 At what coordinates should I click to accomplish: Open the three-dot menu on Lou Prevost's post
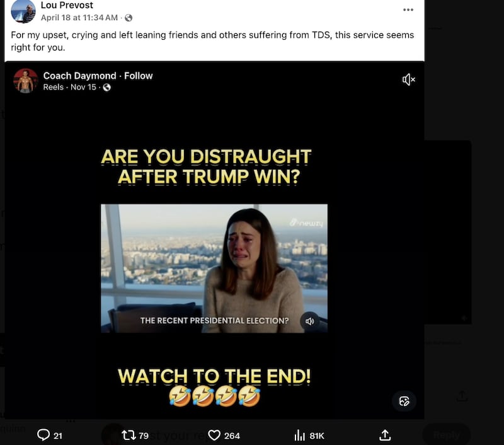(x=408, y=9)
